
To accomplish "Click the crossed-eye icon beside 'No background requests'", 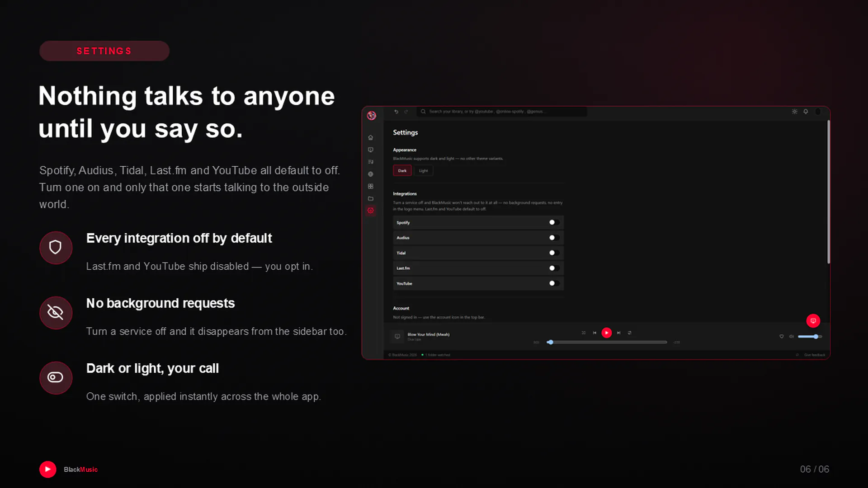I will coord(56,313).
